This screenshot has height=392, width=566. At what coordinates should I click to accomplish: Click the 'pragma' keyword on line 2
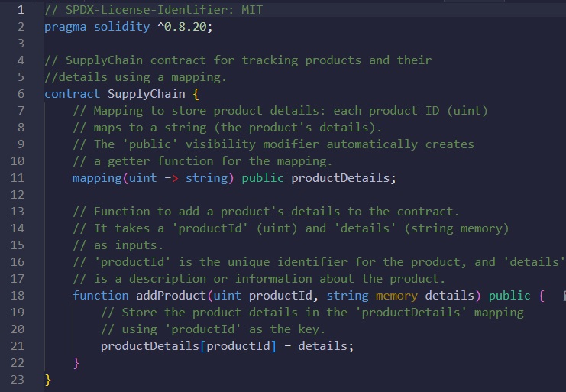coord(65,27)
